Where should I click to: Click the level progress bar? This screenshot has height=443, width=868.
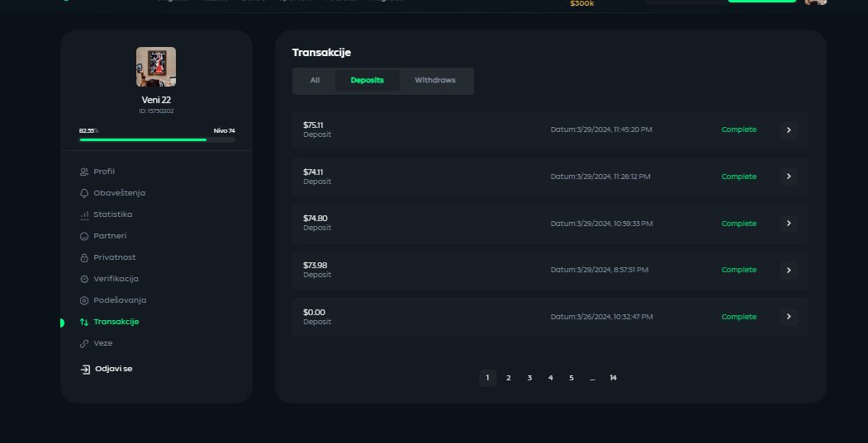tap(157, 140)
